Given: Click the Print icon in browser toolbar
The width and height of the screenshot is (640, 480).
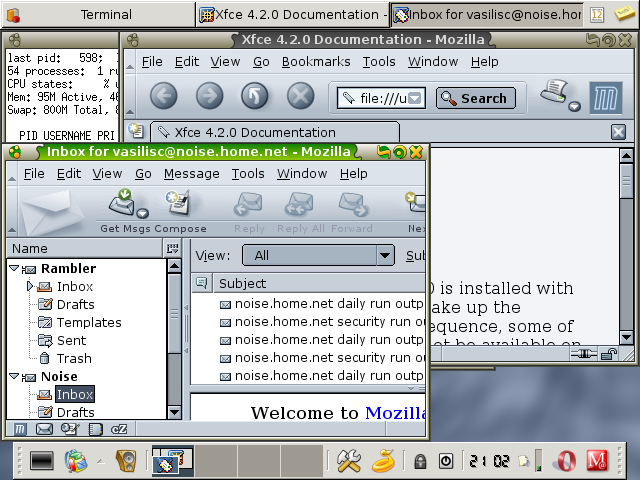Looking at the screenshot, I should click(554, 92).
